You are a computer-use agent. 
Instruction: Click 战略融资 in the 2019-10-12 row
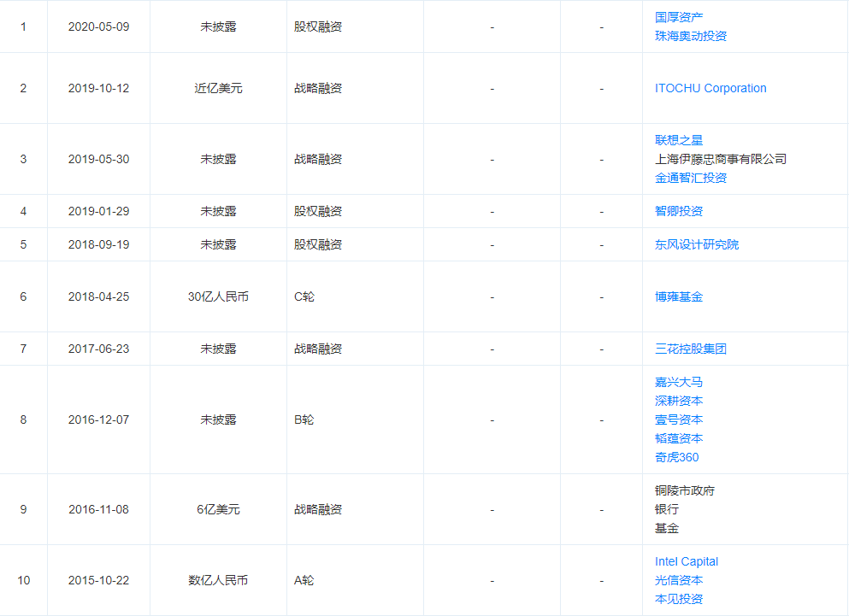click(x=318, y=88)
